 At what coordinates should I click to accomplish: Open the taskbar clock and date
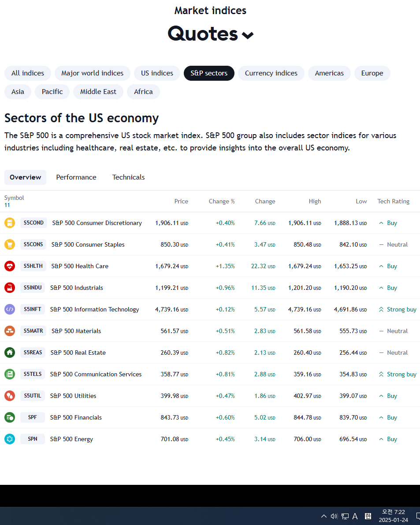(393, 516)
